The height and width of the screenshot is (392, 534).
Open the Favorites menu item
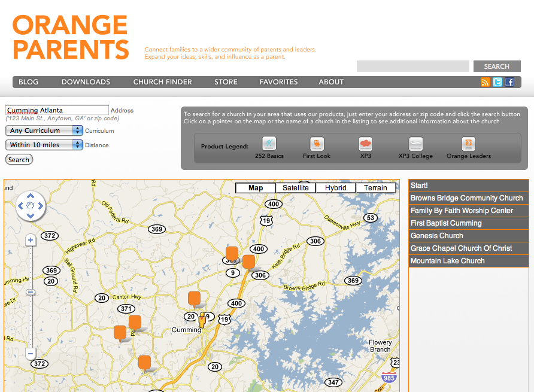tap(278, 82)
